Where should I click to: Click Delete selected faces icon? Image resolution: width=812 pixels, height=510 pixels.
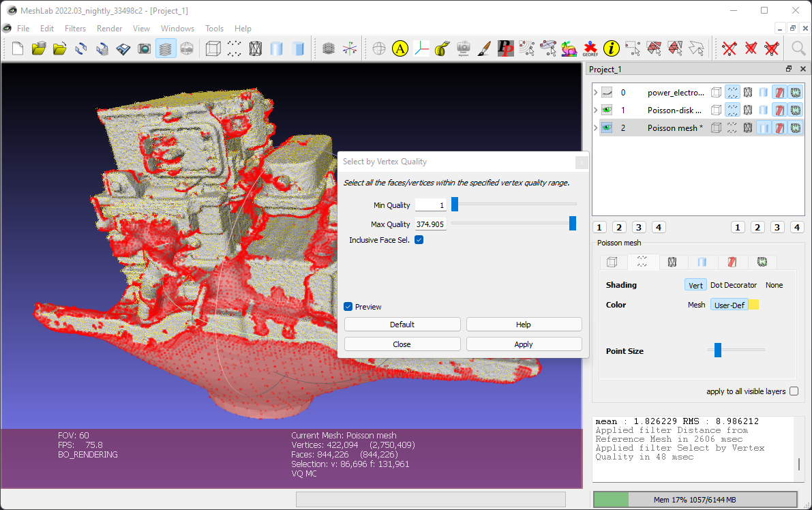click(751, 48)
